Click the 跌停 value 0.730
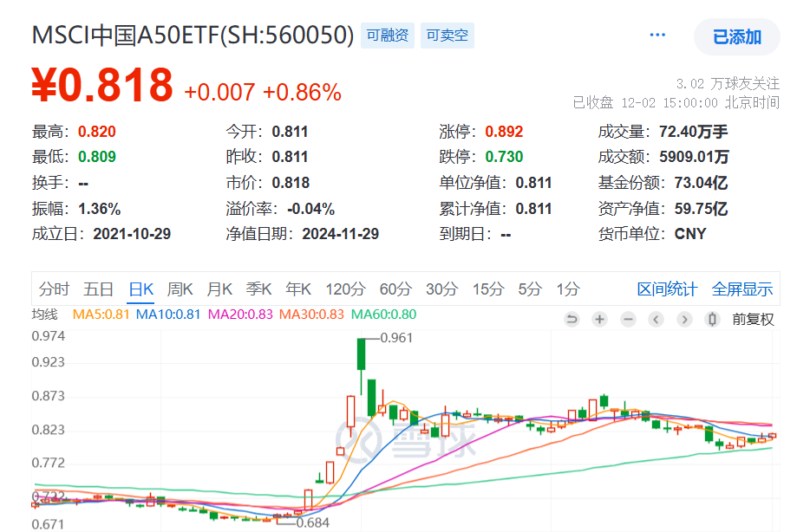Image resolution: width=810 pixels, height=532 pixels. 504,157
